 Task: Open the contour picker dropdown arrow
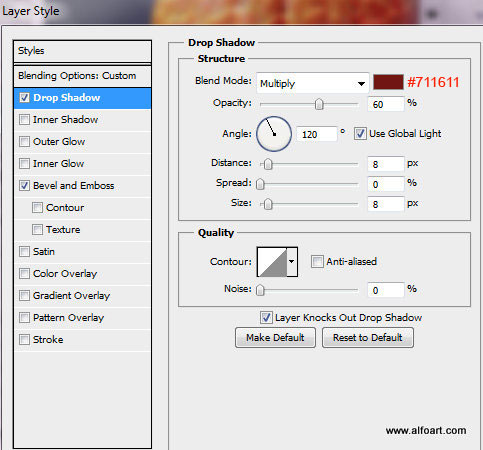coord(292,262)
